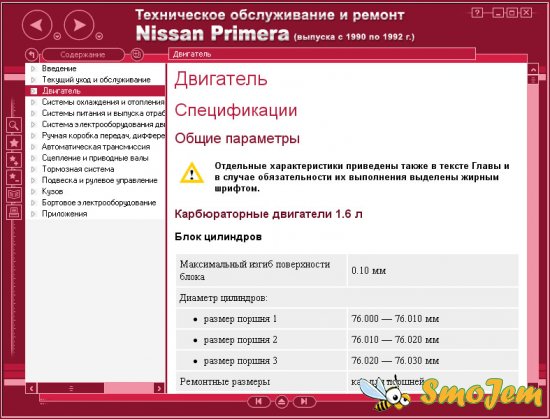This screenshot has height=419, width=550.
Task: Go forward with the right arrow button
Action: click(x=79, y=25)
